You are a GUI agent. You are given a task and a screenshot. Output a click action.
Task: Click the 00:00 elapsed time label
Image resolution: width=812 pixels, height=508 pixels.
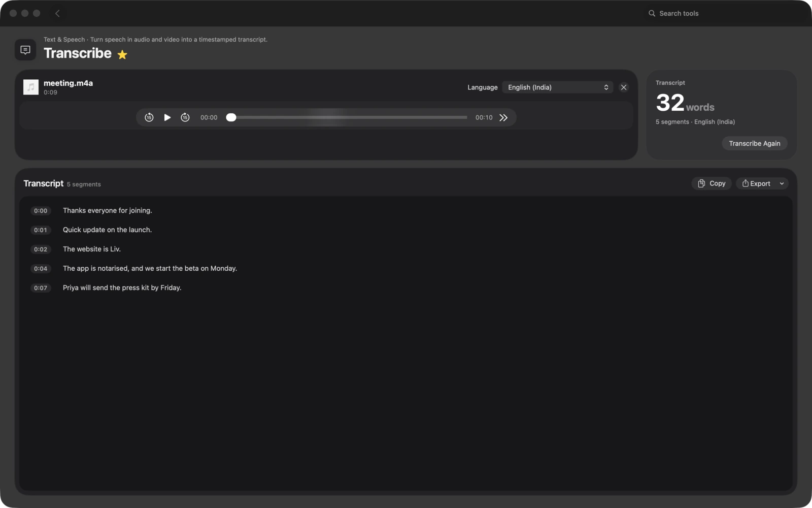coord(209,117)
